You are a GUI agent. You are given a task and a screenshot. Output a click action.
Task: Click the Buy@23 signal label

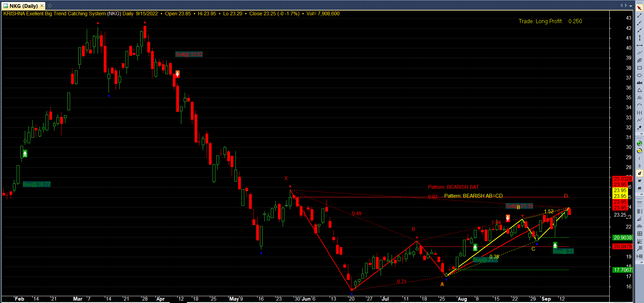tap(563, 251)
